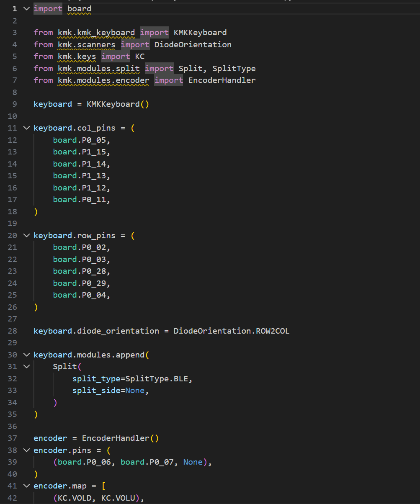Click the P0_04 pin name
This screenshot has width=420, height=504.
coord(94,295)
